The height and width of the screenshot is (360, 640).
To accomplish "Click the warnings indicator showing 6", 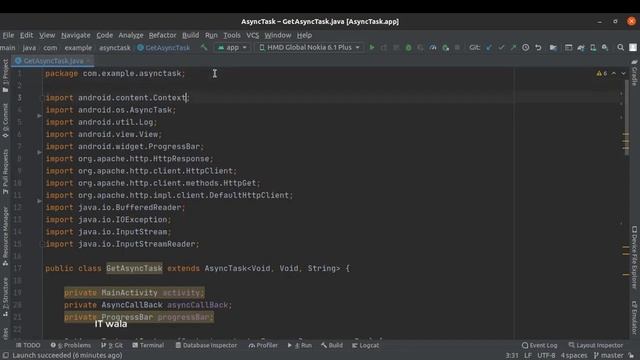I will coord(602,73).
